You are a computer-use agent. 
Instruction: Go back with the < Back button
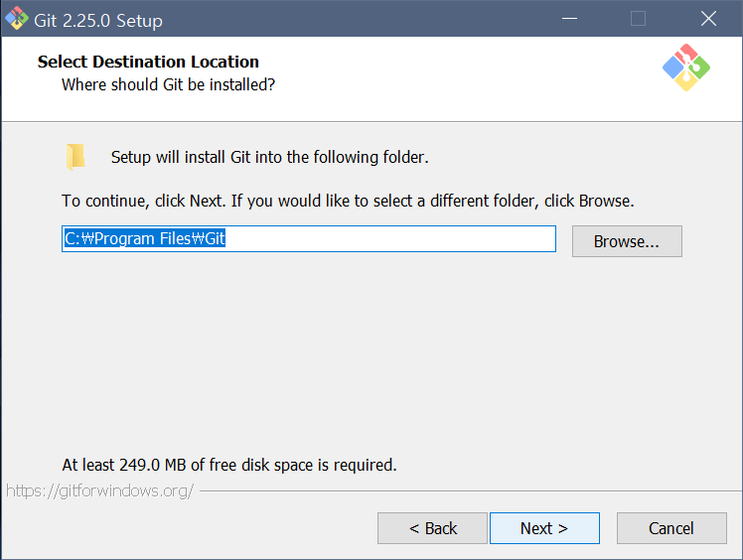click(432, 528)
